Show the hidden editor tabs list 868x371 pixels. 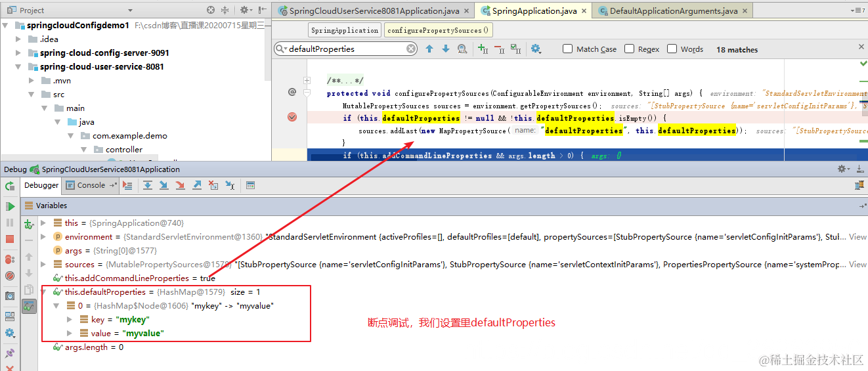[857, 11]
